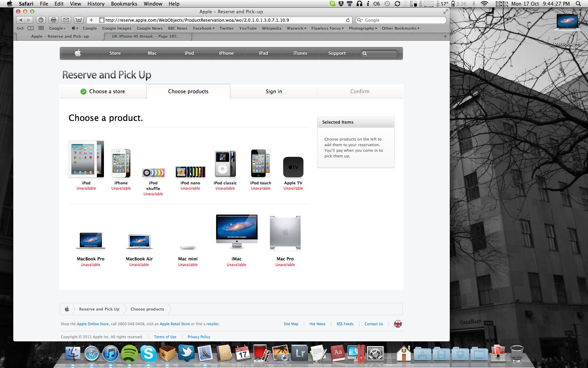Open the RSS Feeds link
This screenshot has width=588, height=368.
(x=345, y=324)
